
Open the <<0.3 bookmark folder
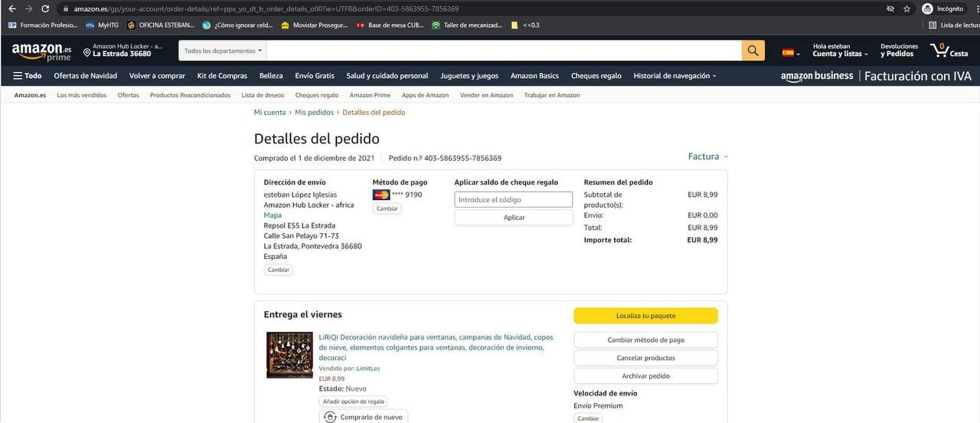[x=525, y=25]
